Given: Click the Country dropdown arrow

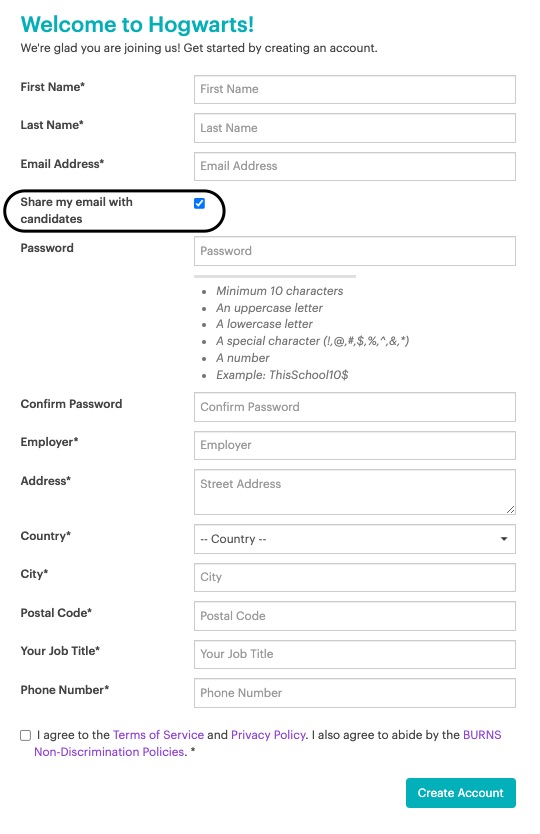Looking at the screenshot, I should pos(503,539).
